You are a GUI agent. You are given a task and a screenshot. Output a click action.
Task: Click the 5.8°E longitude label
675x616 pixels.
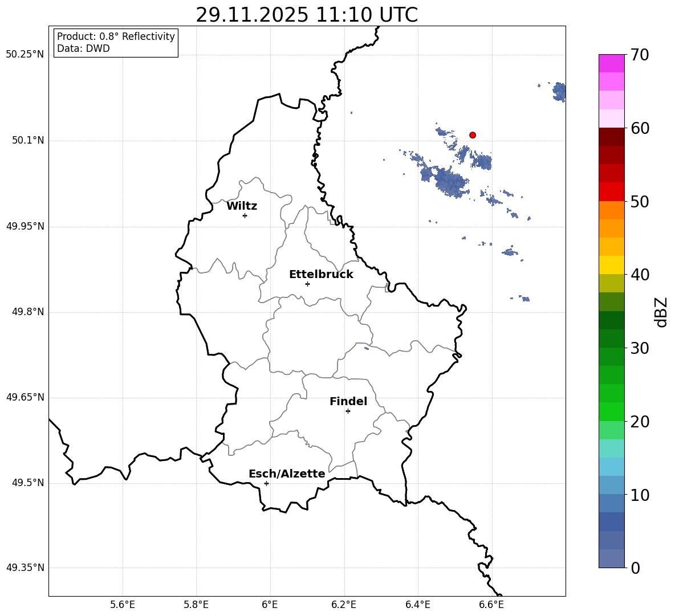196,605
